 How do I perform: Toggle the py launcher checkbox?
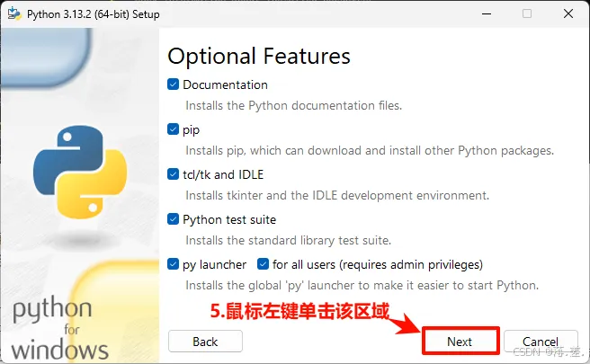[x=174, y=264]
